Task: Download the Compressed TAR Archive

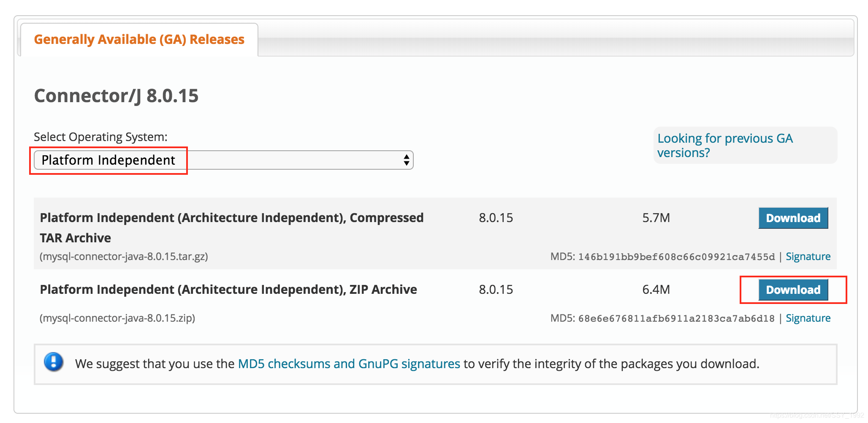Action: click(793, 218)
